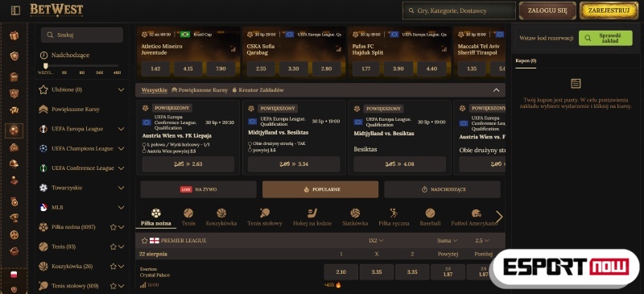
Task: Set the upcoming time slider to 48H
Action: [x=117, y=72]
